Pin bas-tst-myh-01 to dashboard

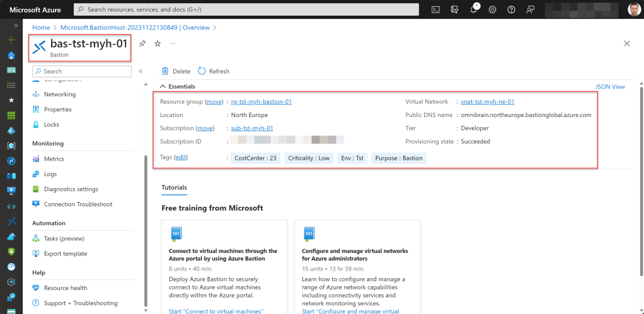coord(142,43)
